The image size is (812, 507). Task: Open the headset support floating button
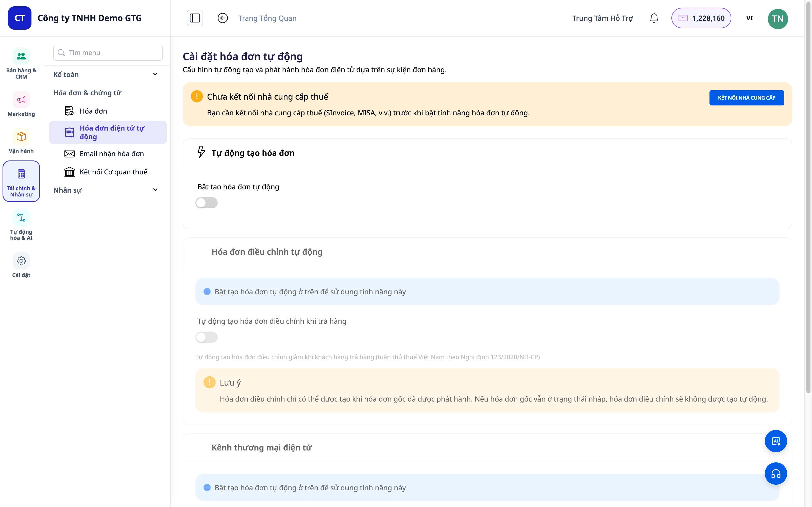pyautogui.click(x=775, y=474)
